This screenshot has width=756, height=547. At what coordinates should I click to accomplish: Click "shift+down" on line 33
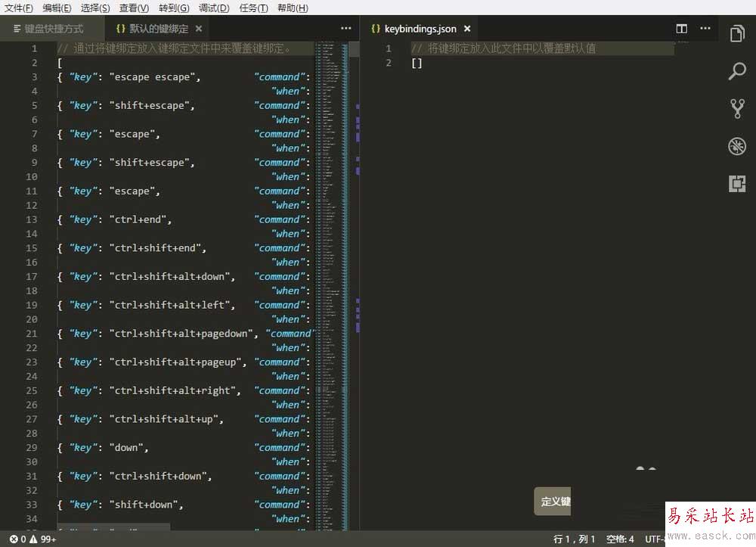click(146, 505)
